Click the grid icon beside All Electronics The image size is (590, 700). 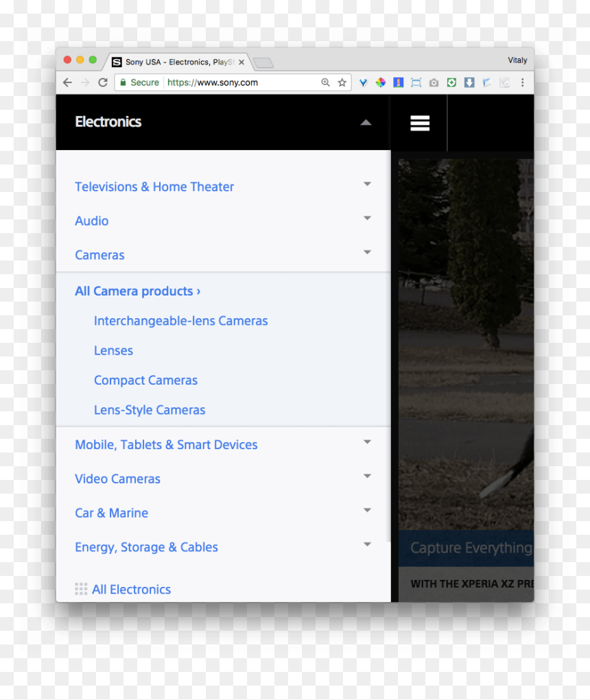click(x=81, y=590)
